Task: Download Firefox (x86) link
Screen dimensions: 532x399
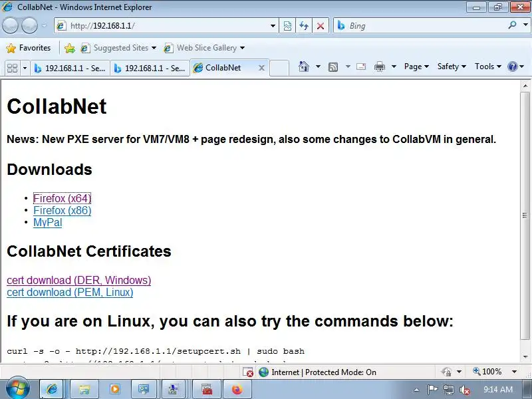Action: pos(62,211)
